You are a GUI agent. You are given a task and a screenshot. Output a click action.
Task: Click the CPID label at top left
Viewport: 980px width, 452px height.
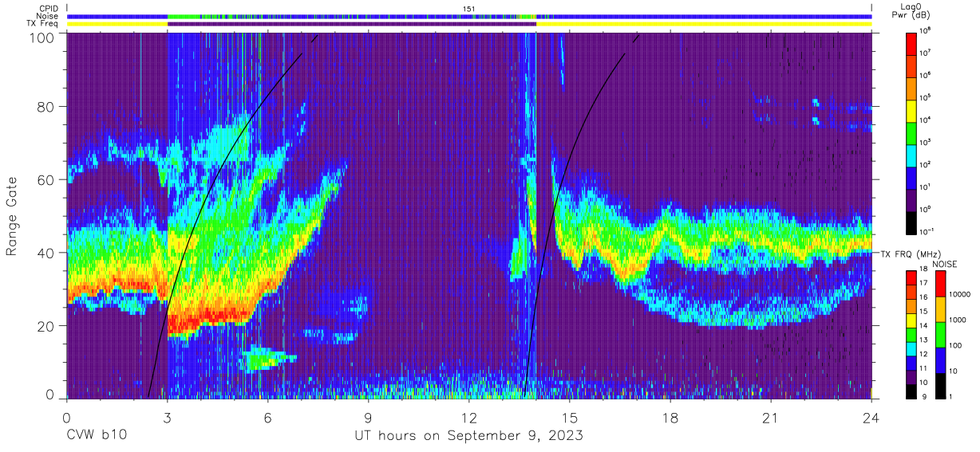point(47,8)
